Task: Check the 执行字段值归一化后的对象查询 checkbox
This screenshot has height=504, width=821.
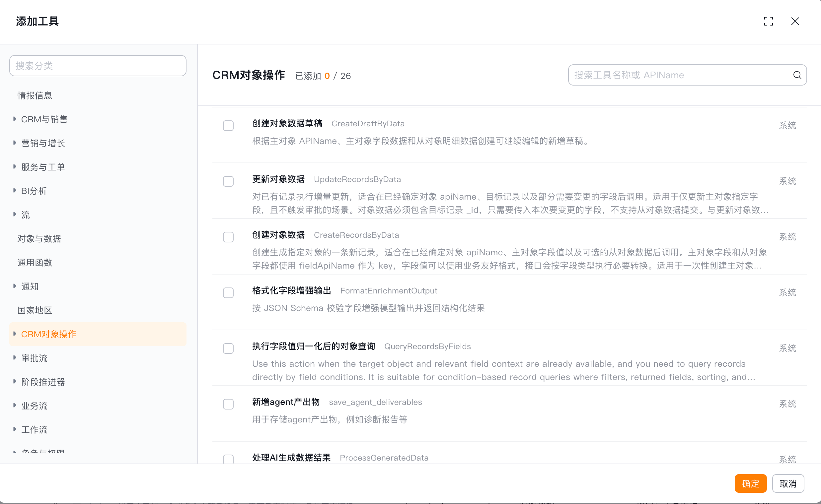Action: 228,348
